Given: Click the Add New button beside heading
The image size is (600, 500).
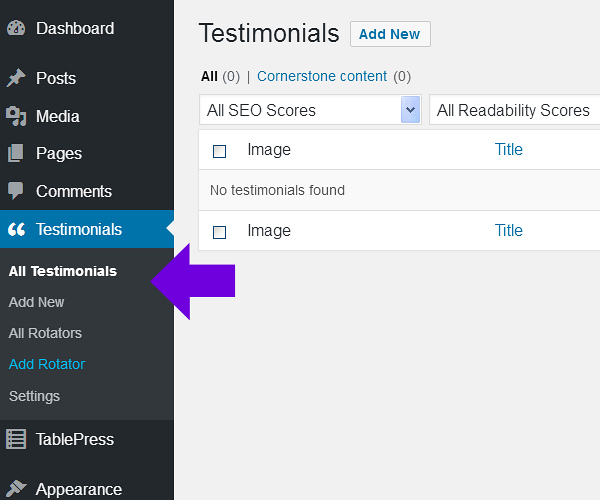Looking at the screenshot, I should (x=390, y=34).
